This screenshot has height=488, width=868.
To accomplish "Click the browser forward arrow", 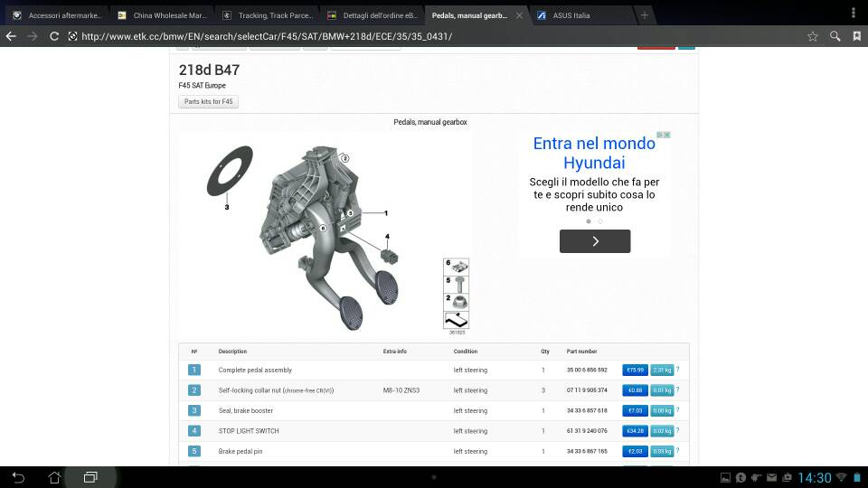I will coord(33,36).
